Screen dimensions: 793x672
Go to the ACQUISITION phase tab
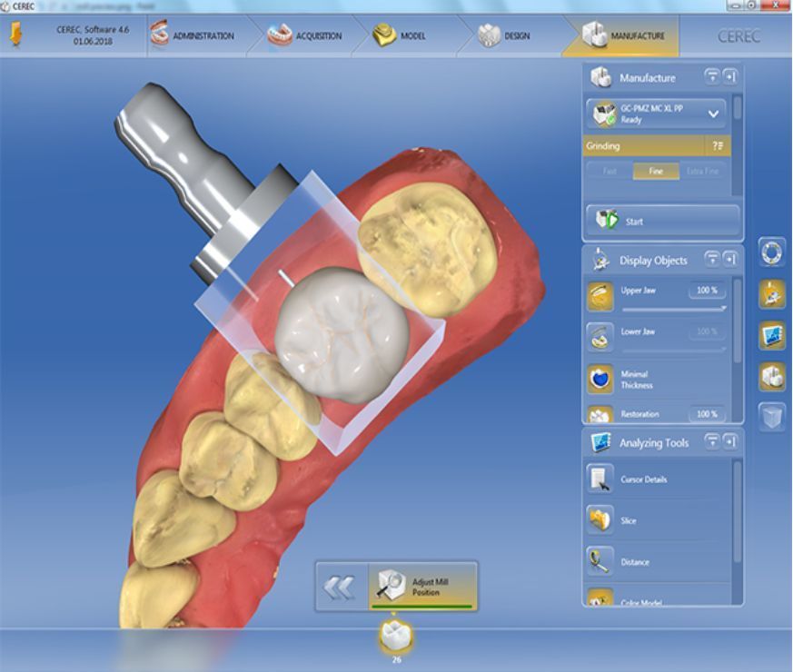click(x=305, y=35)
